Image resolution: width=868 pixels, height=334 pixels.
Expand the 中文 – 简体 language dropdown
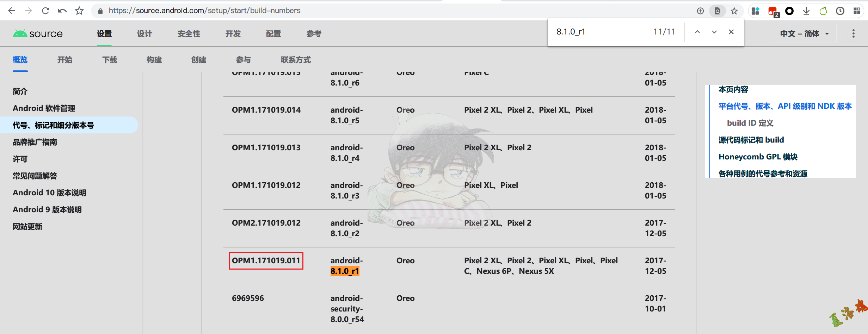coord(804,34)
